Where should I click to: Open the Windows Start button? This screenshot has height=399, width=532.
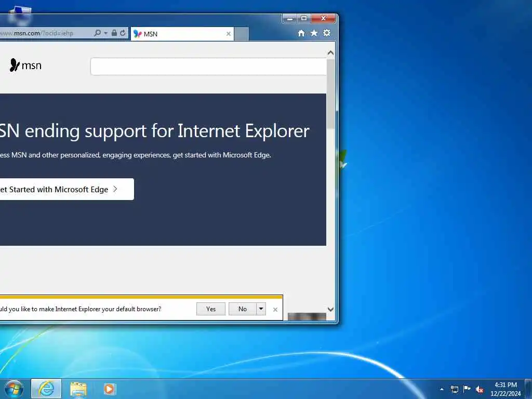pyautogui.click(x=14, y=389)
